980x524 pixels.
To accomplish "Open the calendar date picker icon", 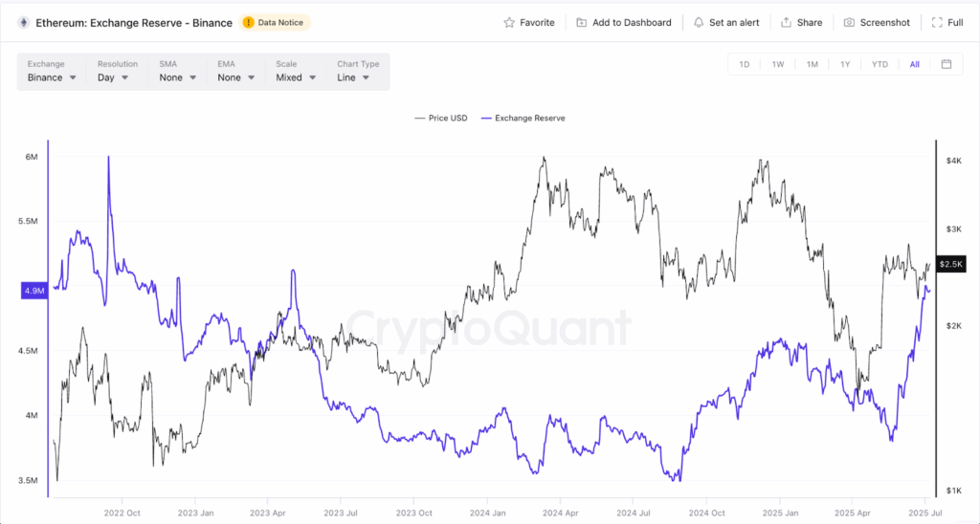I will (946, 64).
